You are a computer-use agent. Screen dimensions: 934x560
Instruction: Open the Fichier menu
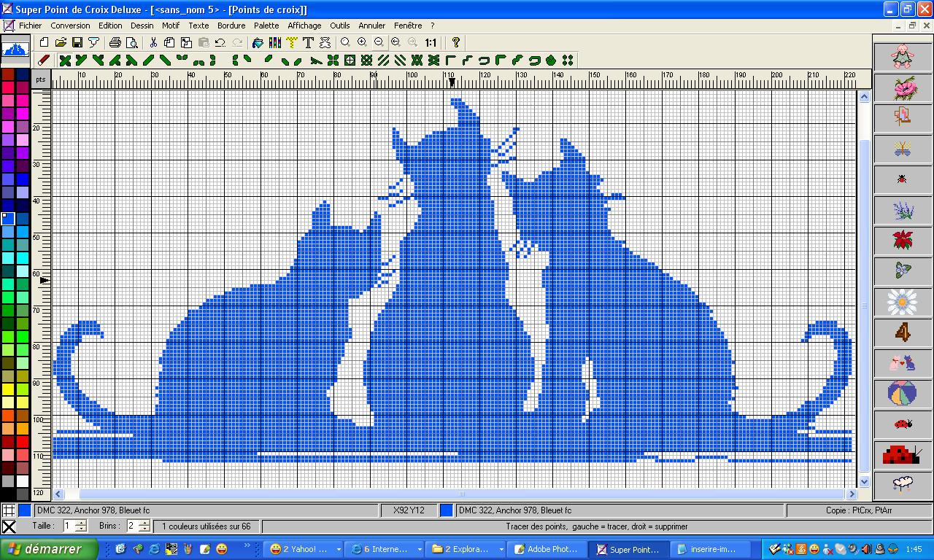(30, 25)
